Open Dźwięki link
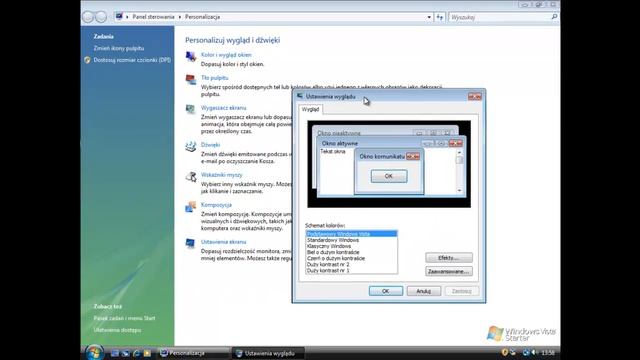 coord(211,144)
